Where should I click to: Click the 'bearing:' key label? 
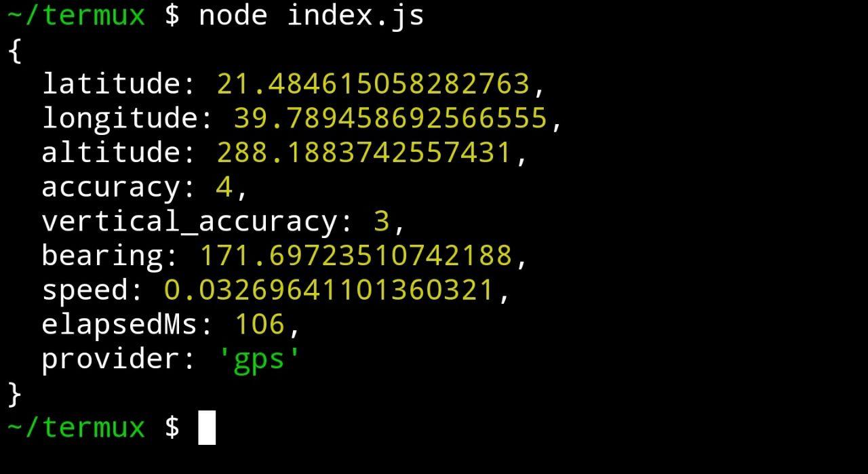point(111,257)
